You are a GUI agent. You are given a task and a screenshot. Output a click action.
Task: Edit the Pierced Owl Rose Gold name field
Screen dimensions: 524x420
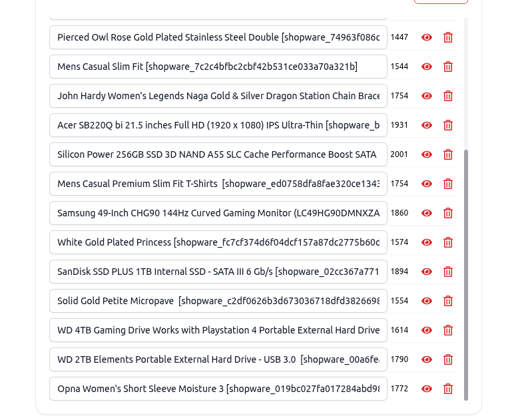pyautogui.click(x=218, y=37)
